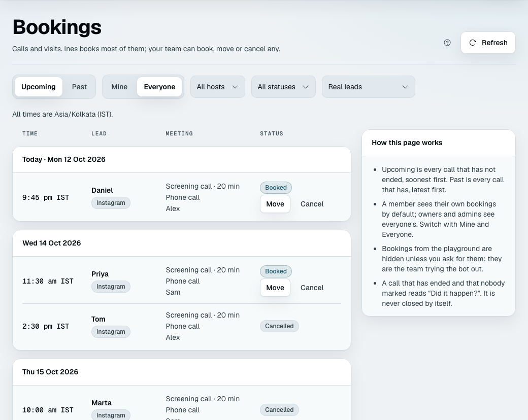Viewport: 528px width, 420px height.
Task: Click the Cancelled badge in Tom's row
Action: (x=279, y=326)
